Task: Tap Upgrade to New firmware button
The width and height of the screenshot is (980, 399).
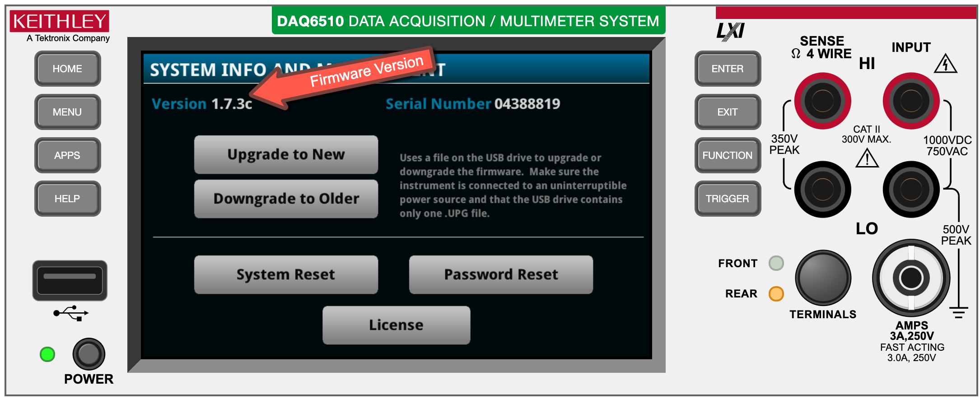Action: [x=286, y=154]
